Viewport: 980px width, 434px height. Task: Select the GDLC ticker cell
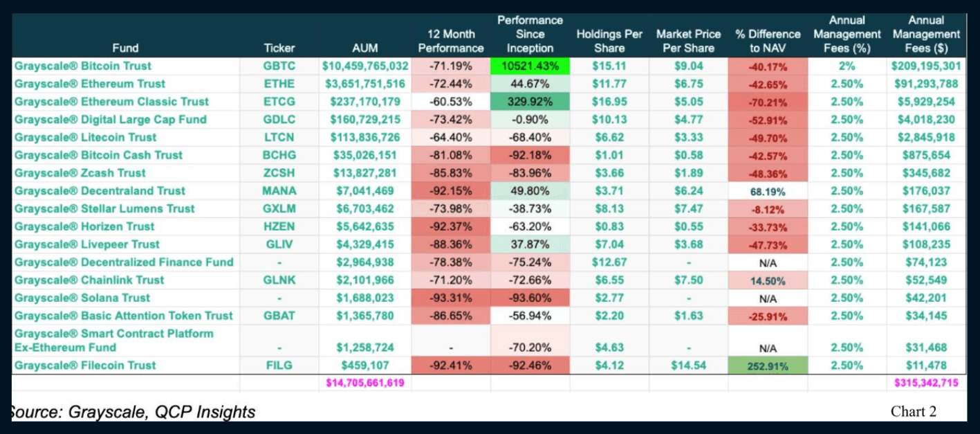point(279,120)
